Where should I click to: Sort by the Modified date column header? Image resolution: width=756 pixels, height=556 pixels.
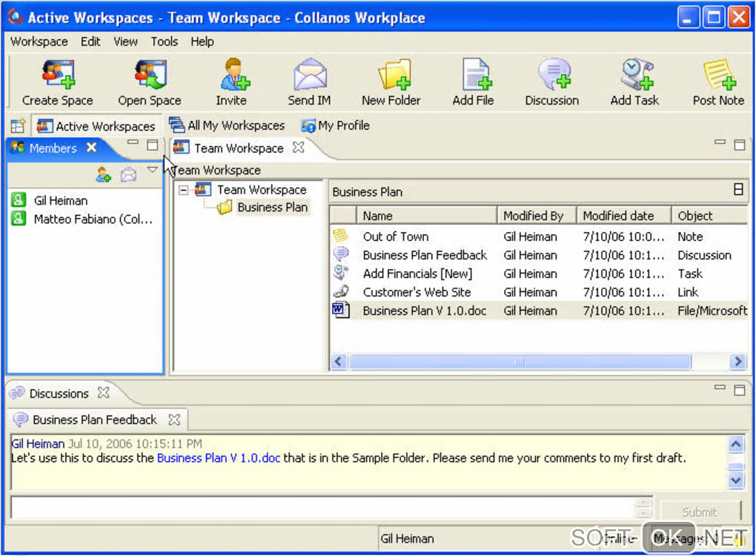tap(624, 215)
